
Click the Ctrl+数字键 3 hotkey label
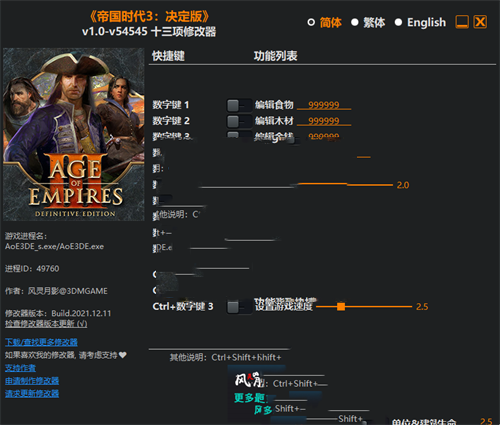click(183, 306)
